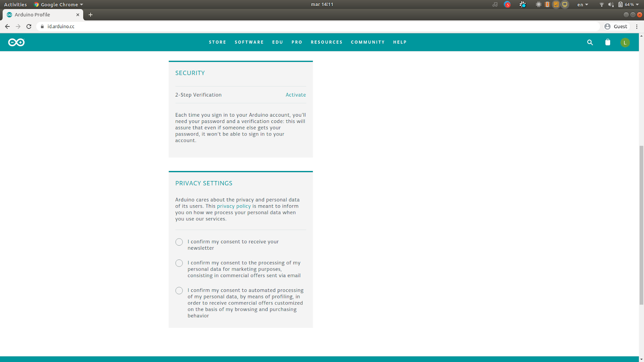The image size is (644, 362).
Task: Click the browser forward arrow
Action: coord(18,26)
